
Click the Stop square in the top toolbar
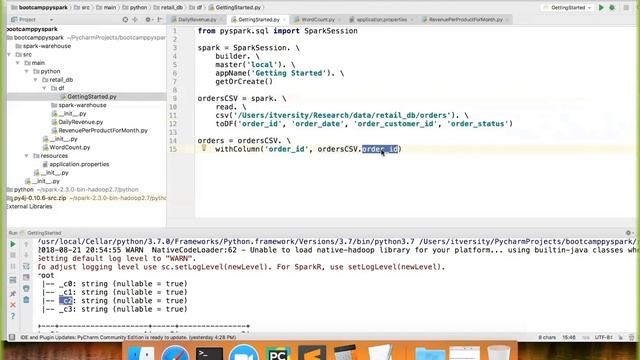626,8
